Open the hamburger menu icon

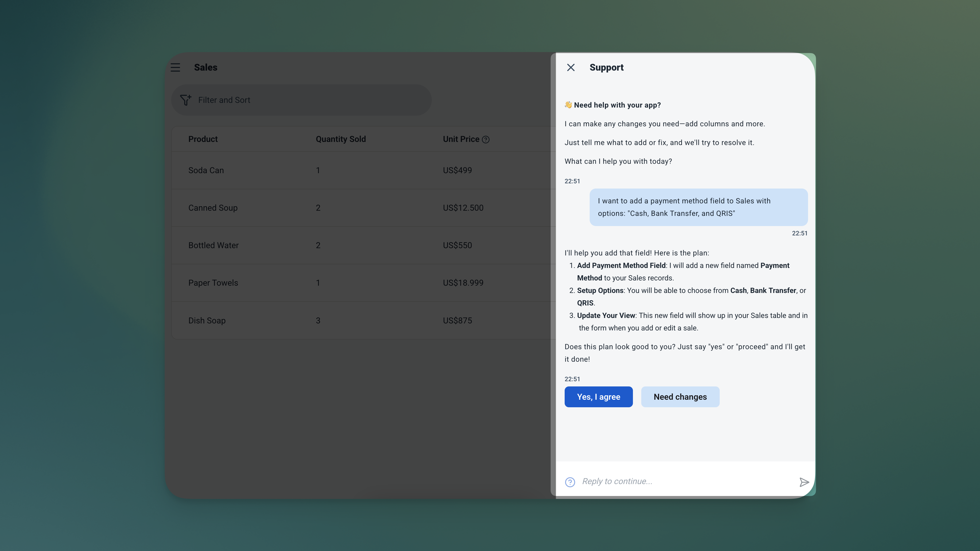(x=175, y=67)
